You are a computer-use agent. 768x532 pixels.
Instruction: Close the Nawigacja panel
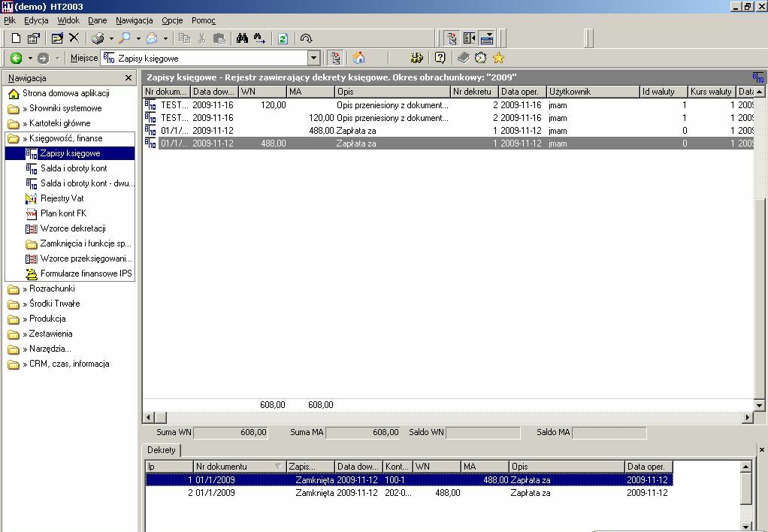click(x=129, y=78)
